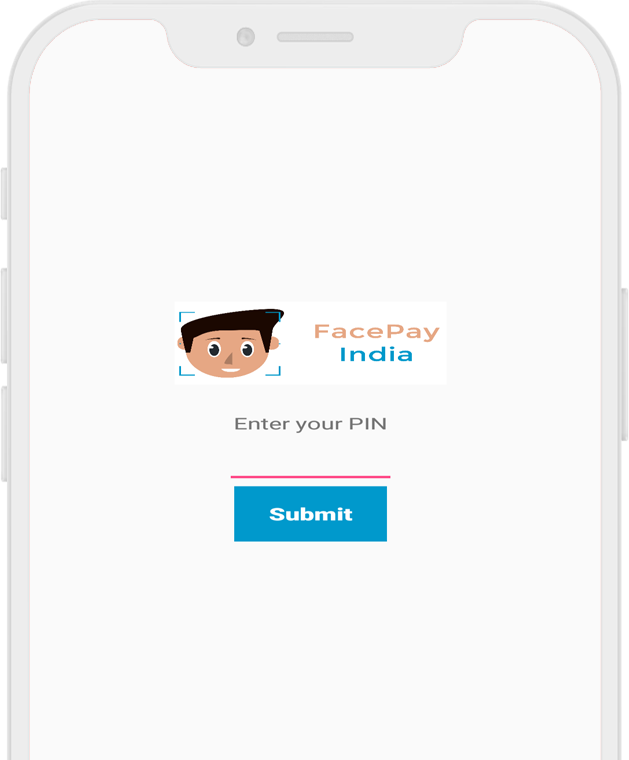Click the blue Submit button

click(x=310, y=514)
